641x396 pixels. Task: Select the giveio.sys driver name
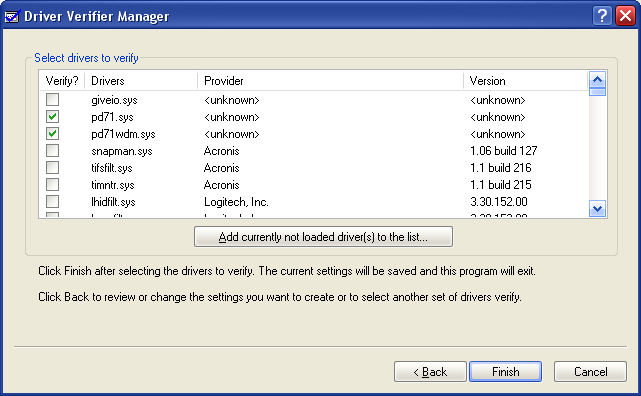[114, 100]
